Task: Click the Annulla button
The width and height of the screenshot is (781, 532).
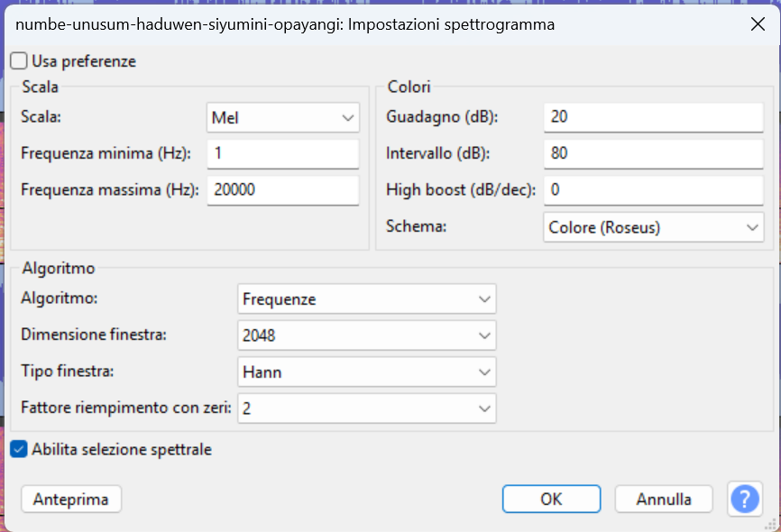Action: pos(664,500)
